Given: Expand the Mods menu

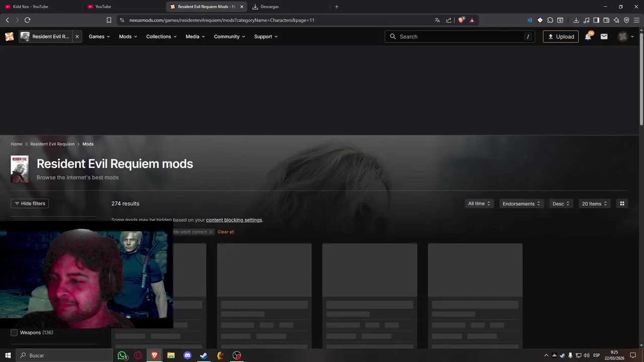Looking at the screenshot, I should (128, 37).
